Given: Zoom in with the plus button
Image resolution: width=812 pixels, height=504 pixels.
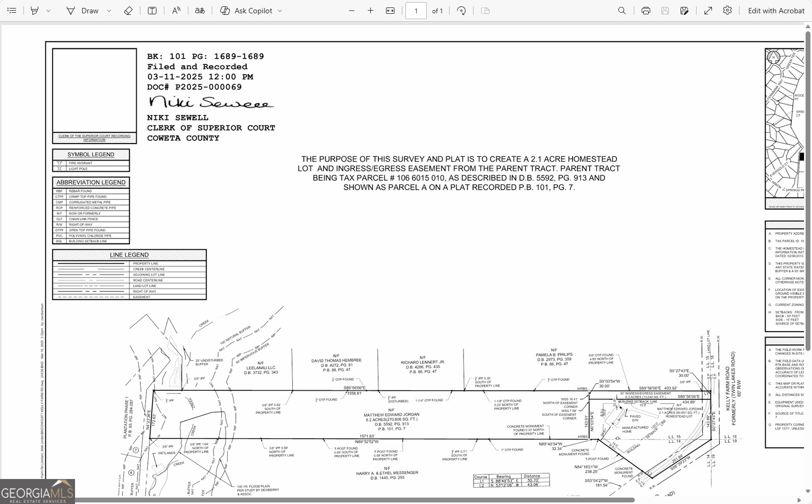Looking at the screenshot, I should pos(371,11).
